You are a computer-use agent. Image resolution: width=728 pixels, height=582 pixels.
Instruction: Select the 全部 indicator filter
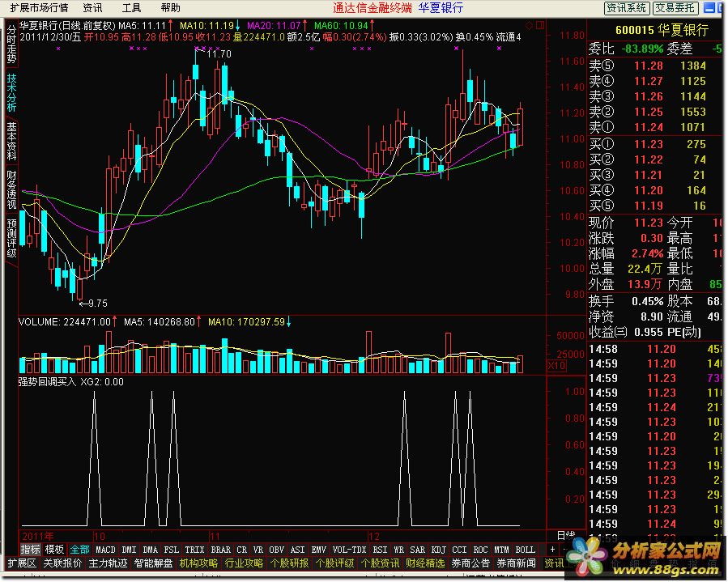coord(79,550)
